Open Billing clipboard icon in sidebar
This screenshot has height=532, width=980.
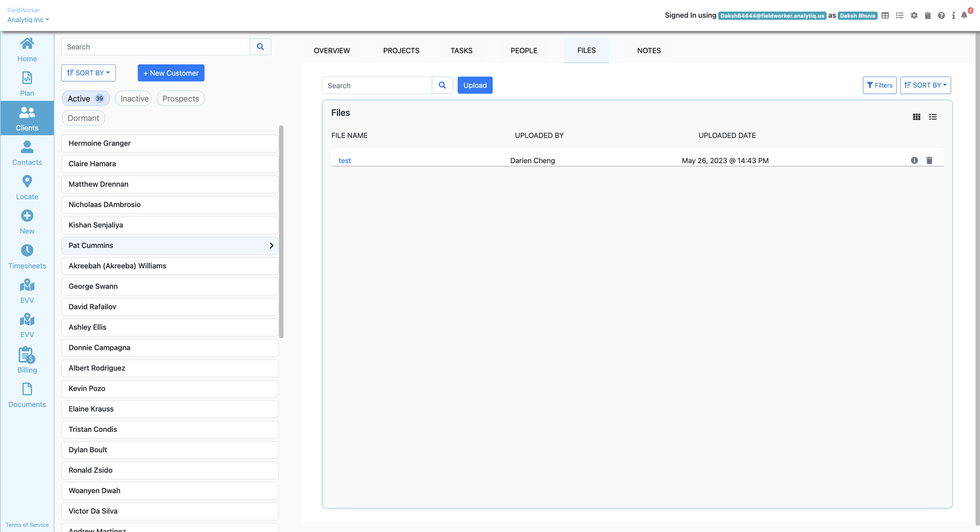(27, 355)
